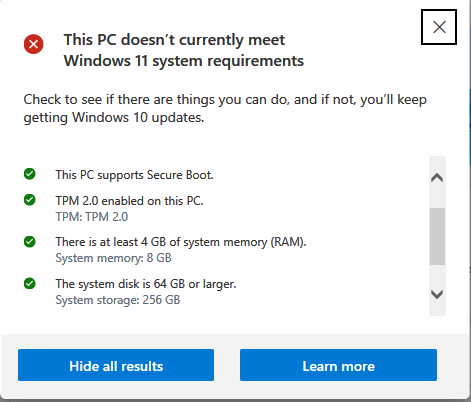Select 'TPM 2.0 enabled on this PC' text
The image size is (471, 402).
coord(129,201)
